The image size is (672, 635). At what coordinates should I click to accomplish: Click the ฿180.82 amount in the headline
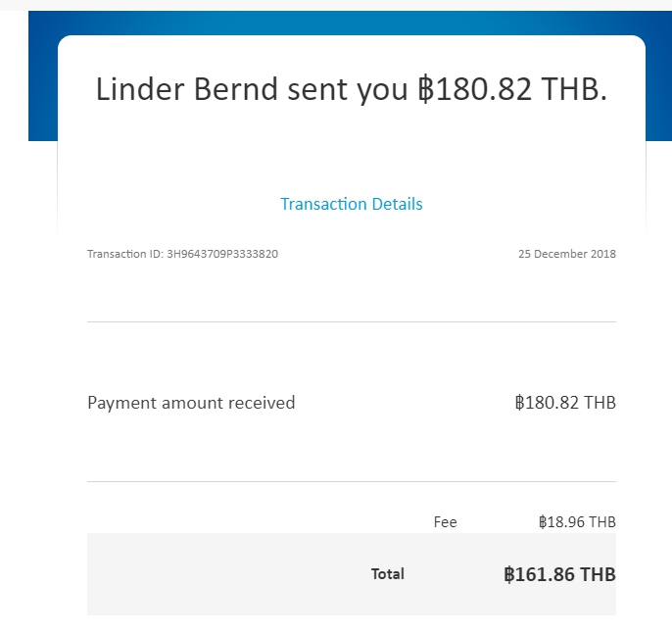(474, 89)
